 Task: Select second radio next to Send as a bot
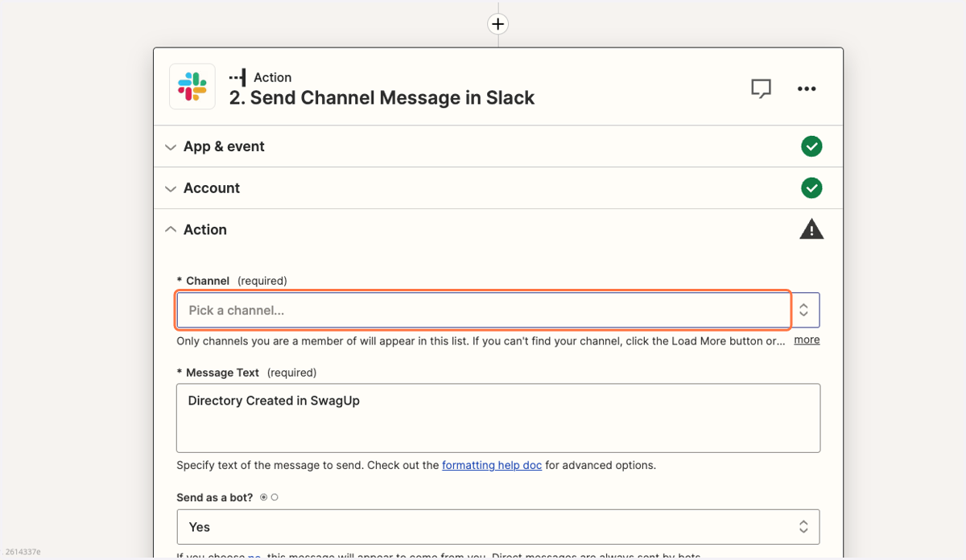click(x=275, y=497)
